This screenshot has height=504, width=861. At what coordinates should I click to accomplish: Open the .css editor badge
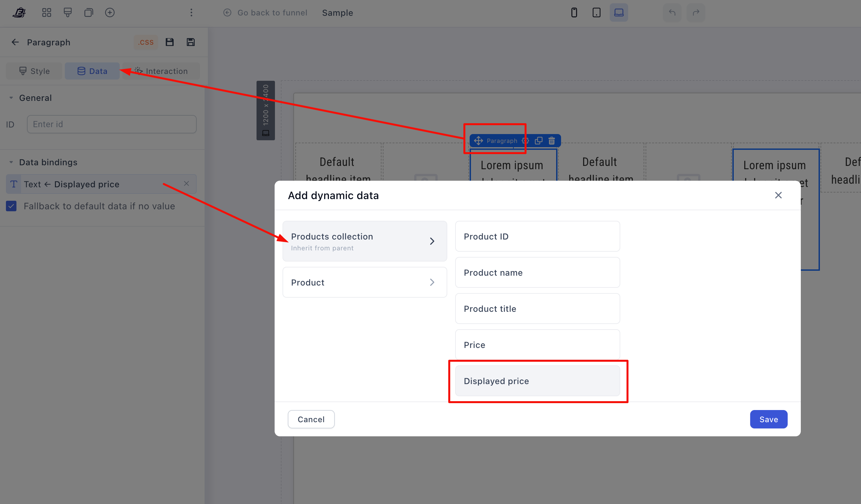click(146, 42)
